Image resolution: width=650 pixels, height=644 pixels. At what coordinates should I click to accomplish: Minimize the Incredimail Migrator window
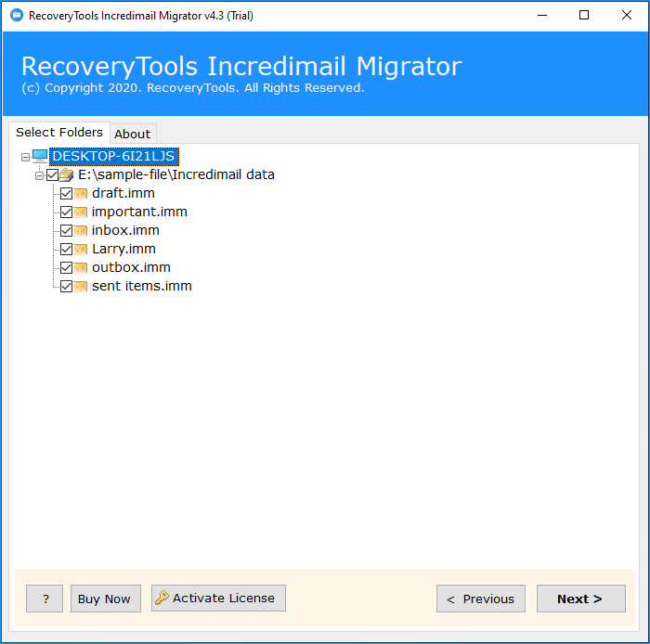542,16
